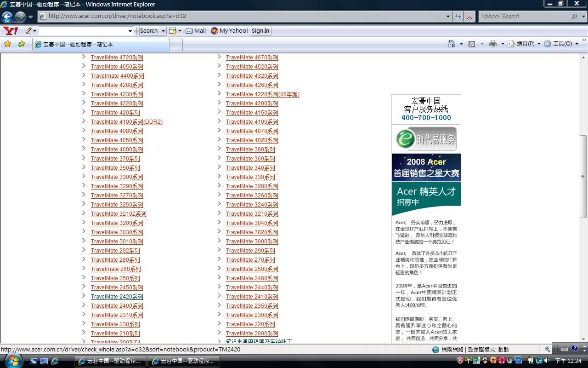Open the Windows Start button
588x368 pixels.
[x=14, y=360]
